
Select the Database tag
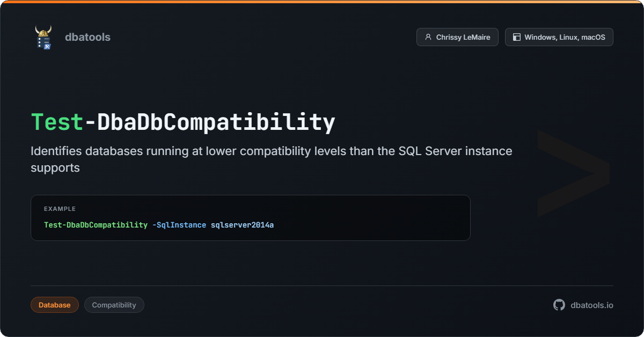point(55,305)
